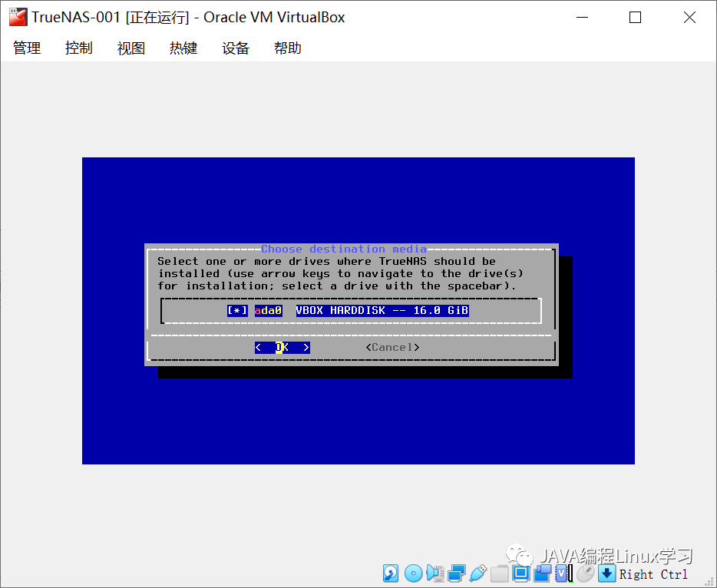Click the CPU virtualization status icon

click(x=563, y=573)
